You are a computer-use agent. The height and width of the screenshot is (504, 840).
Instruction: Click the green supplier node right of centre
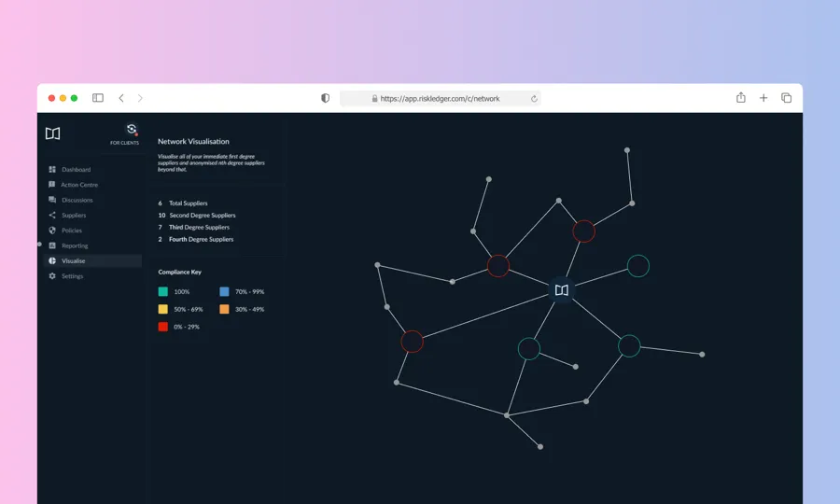click(x=638, y=266)
